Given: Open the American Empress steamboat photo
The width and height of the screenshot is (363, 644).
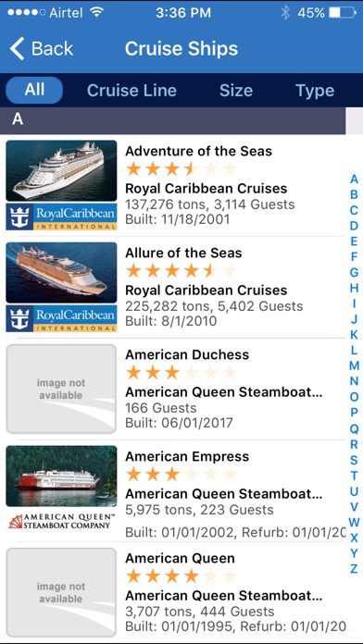Looking at the screenshot, I should (61, 476).
